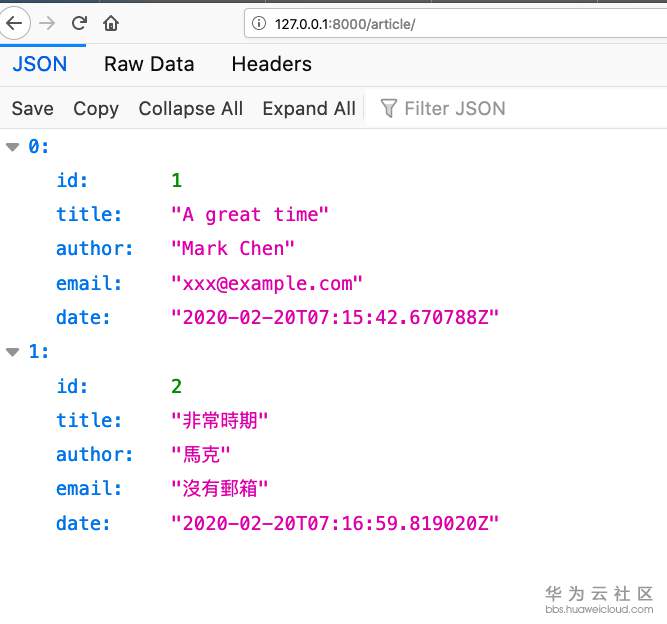Go to the home page icon

click(111, 22)
